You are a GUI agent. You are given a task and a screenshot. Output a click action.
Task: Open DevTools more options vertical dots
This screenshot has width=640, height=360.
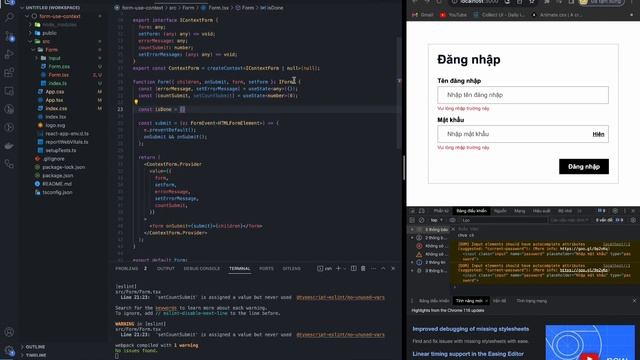624,211
